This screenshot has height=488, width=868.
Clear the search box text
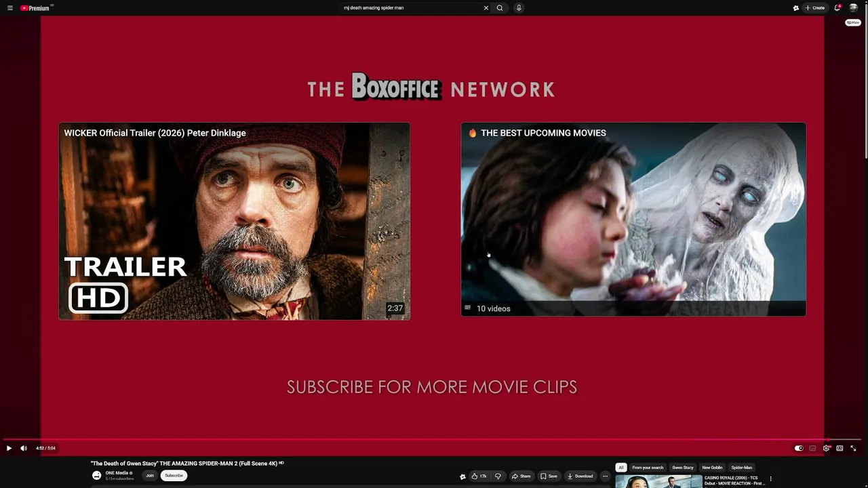click(486, 8)
